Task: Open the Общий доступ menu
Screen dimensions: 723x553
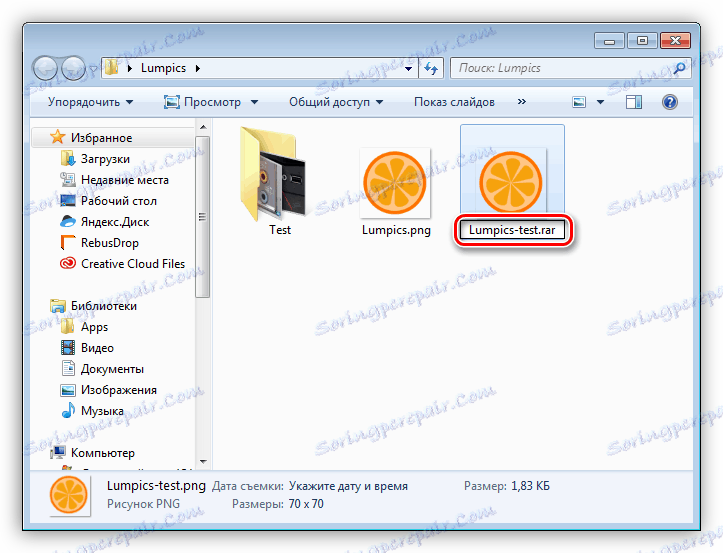Action: tap(336, 102)
